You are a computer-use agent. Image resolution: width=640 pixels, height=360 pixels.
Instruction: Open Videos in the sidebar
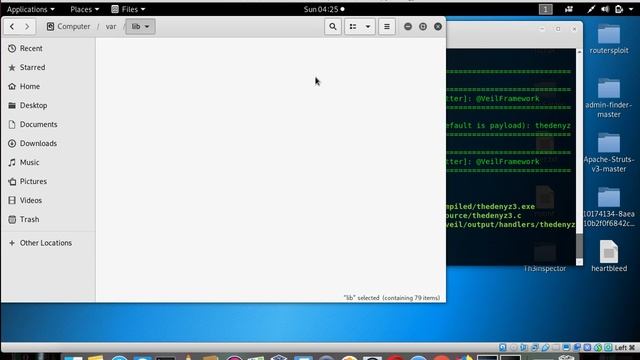coord(48,200)
